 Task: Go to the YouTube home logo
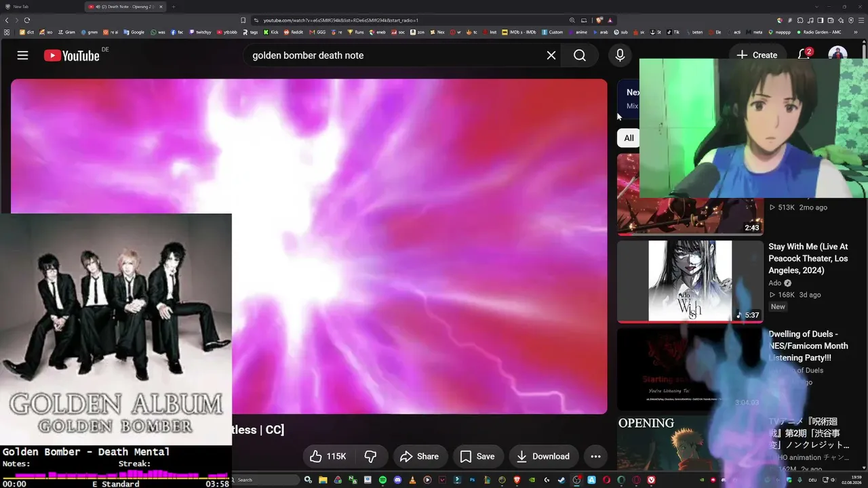point(72,56)
